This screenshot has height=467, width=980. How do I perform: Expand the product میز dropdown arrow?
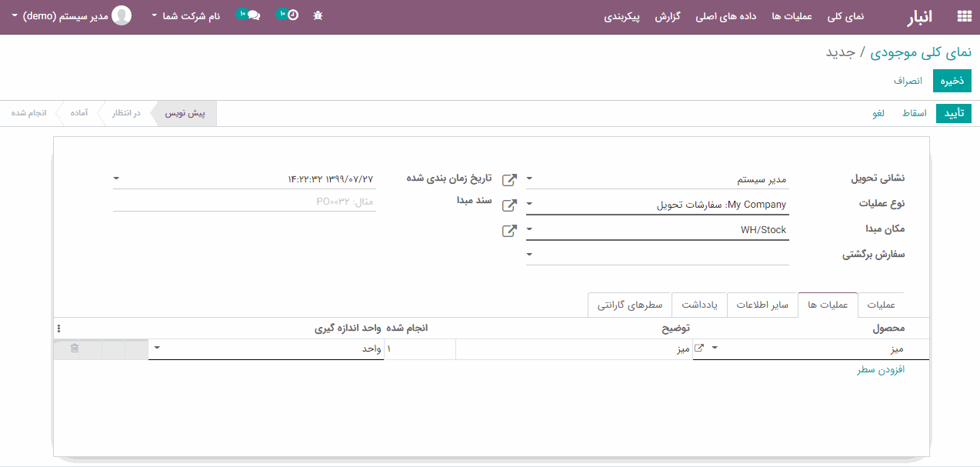(x=714, y=349)
